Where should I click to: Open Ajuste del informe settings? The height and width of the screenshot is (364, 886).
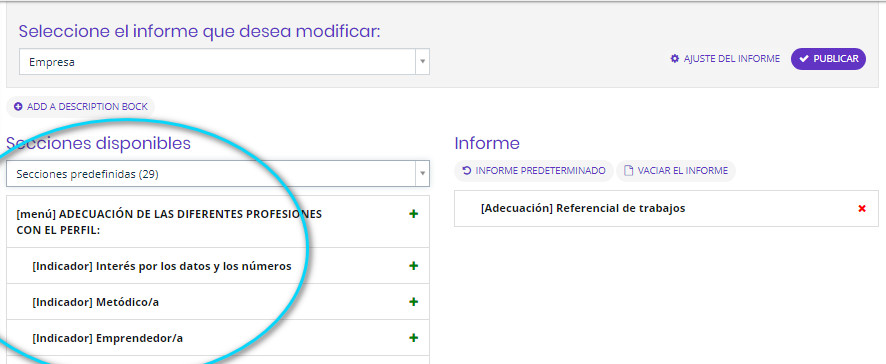coord(724,59)
